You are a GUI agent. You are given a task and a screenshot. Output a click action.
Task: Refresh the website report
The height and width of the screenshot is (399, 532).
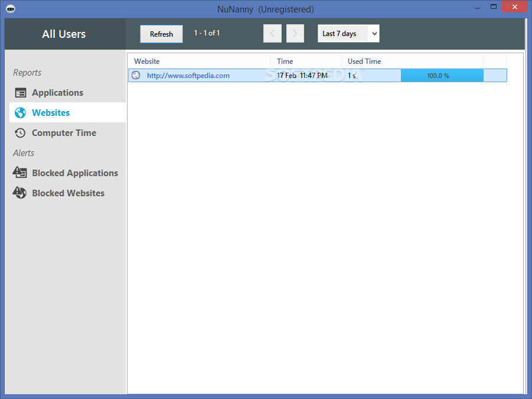[x=162, y=34]
